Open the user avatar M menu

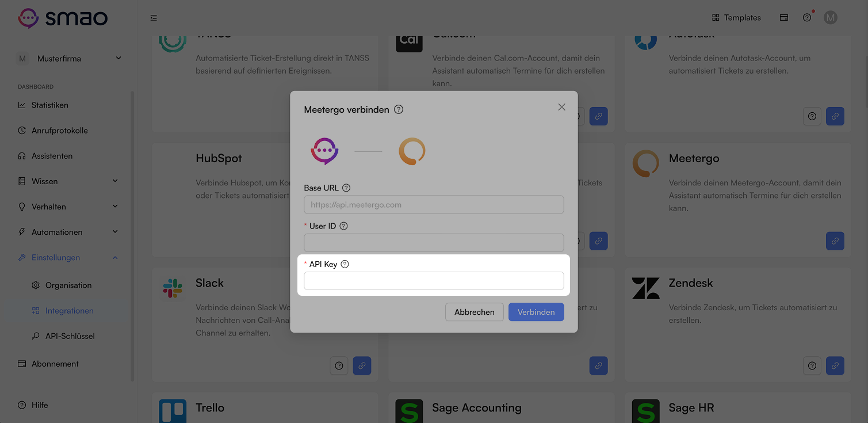[830, 18]
